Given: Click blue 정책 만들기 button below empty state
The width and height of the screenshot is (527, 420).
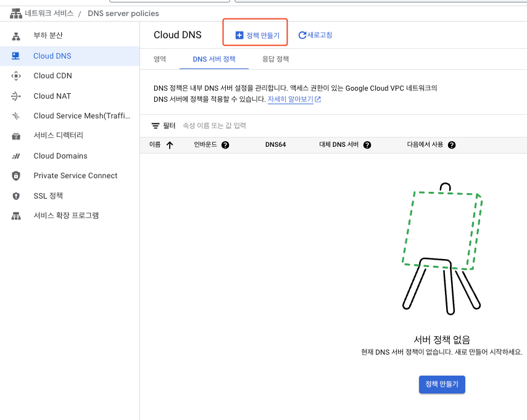Looking at the screenshot, I should 442,384.
